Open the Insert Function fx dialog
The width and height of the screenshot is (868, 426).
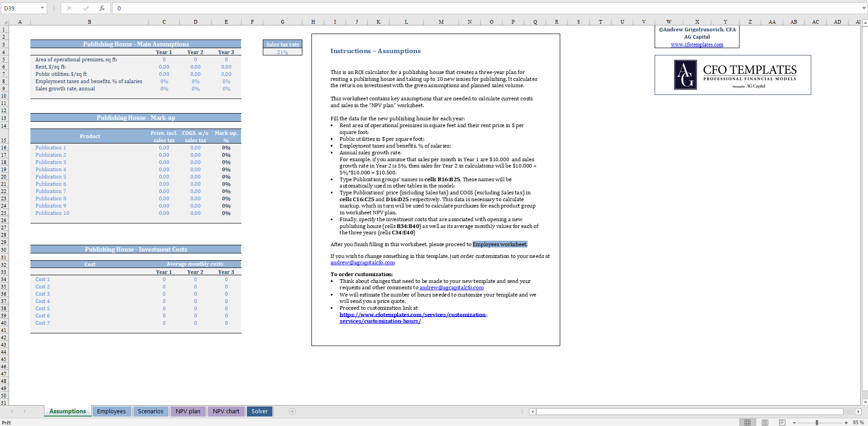tap(102, 8)
